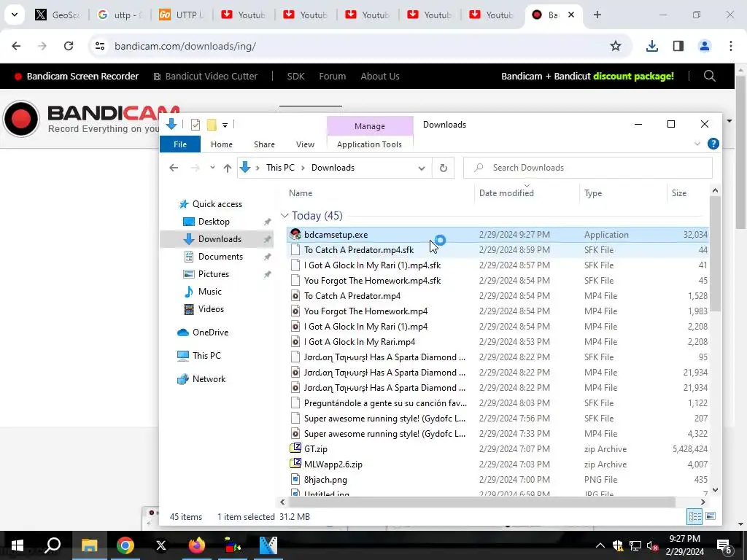Screen dimensions: 747x560
Task: Click Explorer back navigation arrow
Action: 174,168
